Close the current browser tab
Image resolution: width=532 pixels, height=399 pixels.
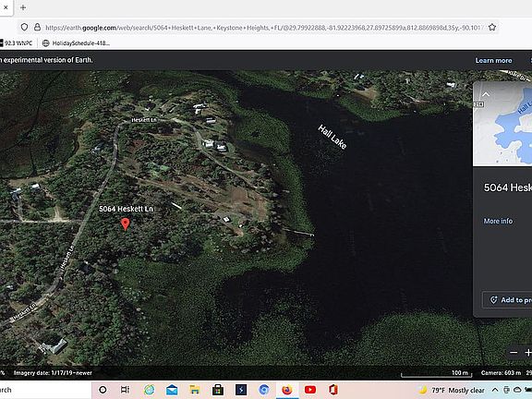6,7
